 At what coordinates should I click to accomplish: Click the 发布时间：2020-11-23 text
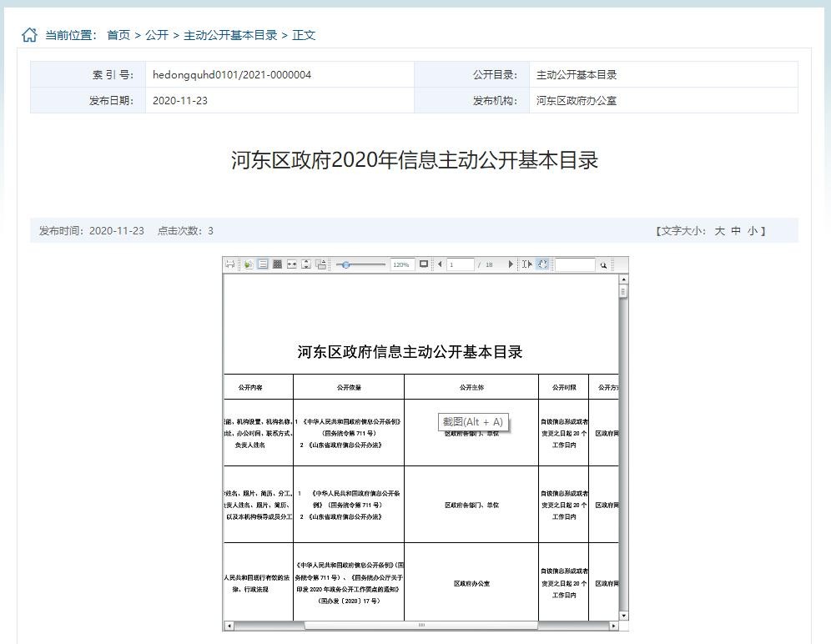tap(92, 231)
